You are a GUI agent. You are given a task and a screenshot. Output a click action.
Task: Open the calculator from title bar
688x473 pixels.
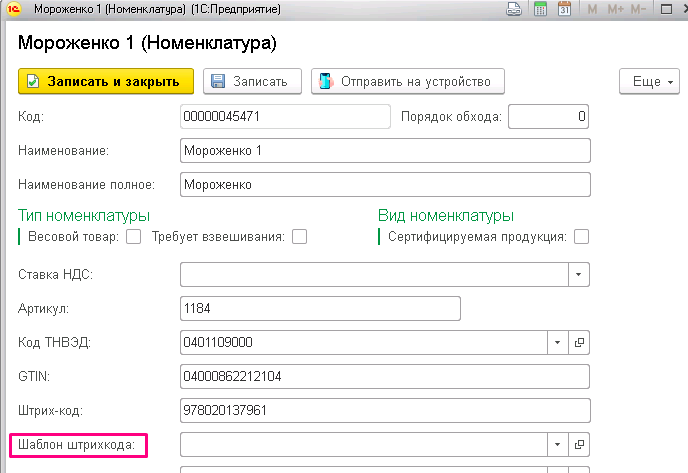coord(539,11)
